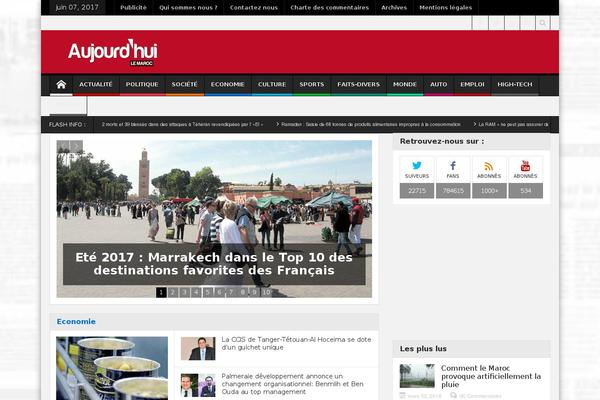Open the Economie section heading
This screenshot has width=600, height=400.
76,322
